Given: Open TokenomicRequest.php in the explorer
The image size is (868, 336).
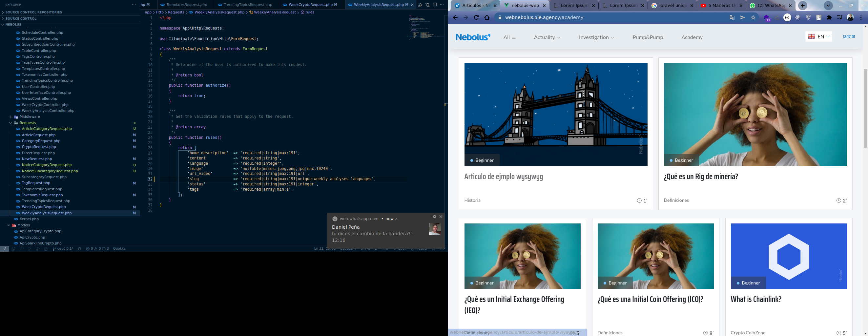Looking at the screenshot, I should [x=42, y=195].
